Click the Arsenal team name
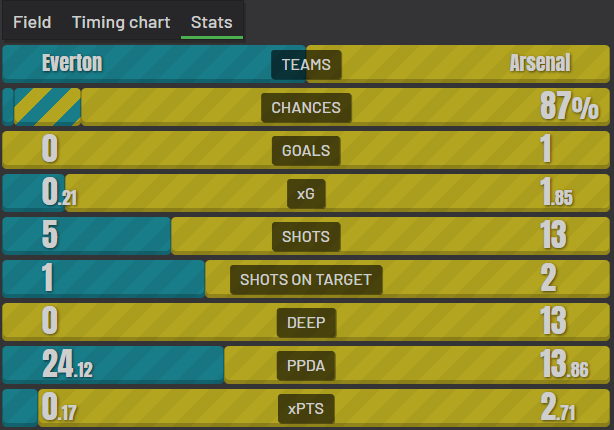This screenshot has width=614, height=430. click(x=540, y=64)
